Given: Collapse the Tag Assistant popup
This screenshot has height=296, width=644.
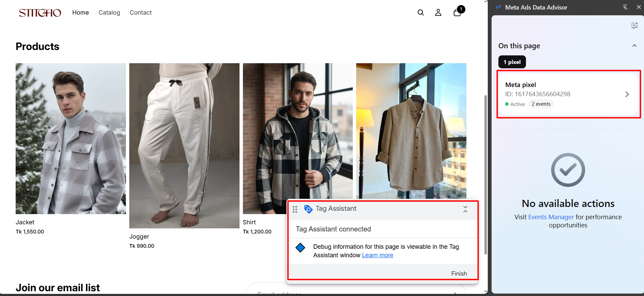Looking at the screenshot, I should (x=465, y=209).
